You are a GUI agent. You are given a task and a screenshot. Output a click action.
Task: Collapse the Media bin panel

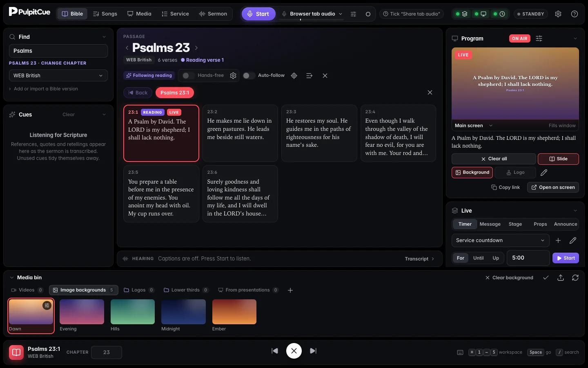[12, 278]
